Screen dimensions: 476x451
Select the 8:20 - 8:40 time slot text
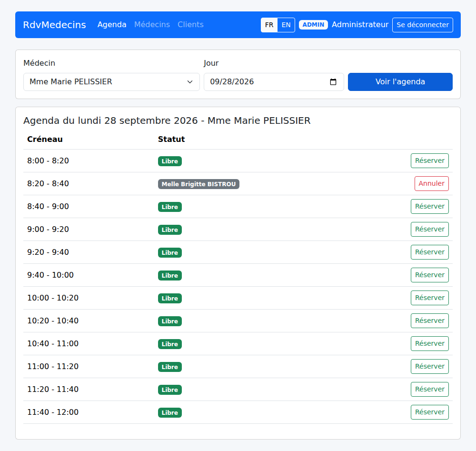click(48, 183)
